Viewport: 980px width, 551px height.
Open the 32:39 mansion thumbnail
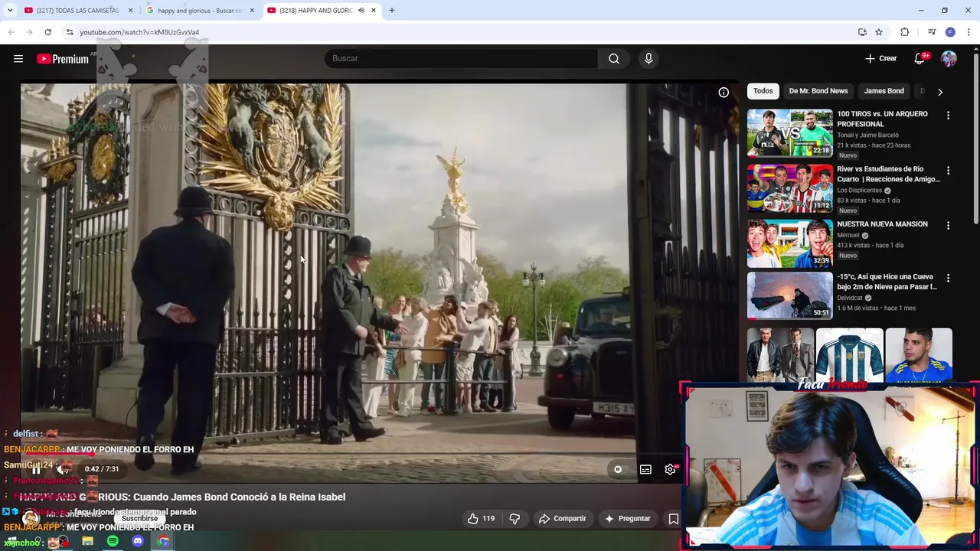(789, 243)
